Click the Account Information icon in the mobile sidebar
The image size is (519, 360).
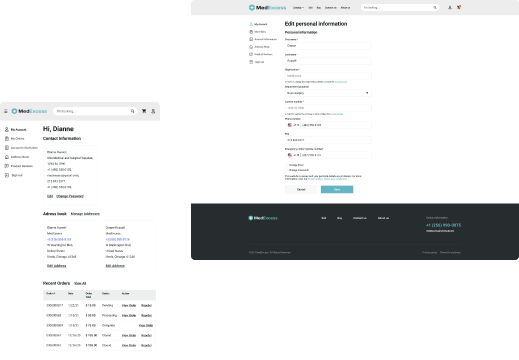pyautogui.click(x=6, y=147)
